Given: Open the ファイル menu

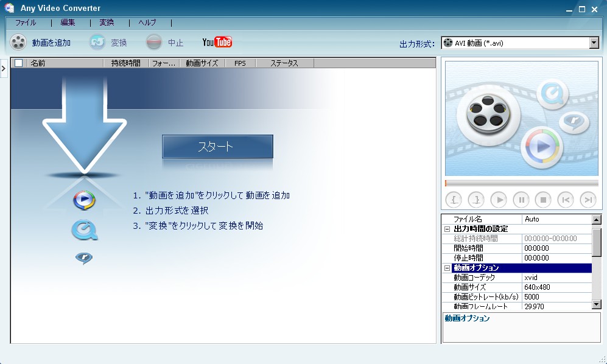Looking at the screenshot, I should pos(26,23).
